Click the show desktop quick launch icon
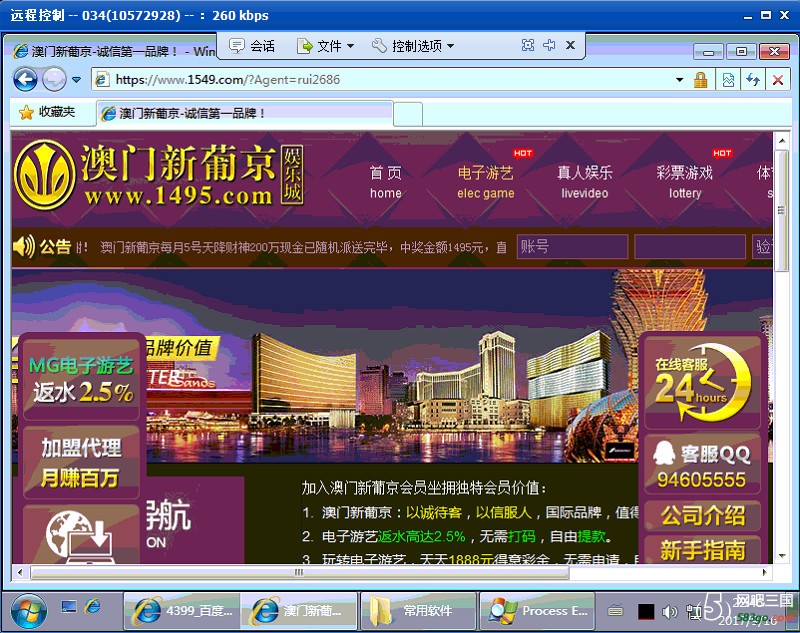Image resolution: width=800 pixels, height=633 pixels. (x=68, y=606)
